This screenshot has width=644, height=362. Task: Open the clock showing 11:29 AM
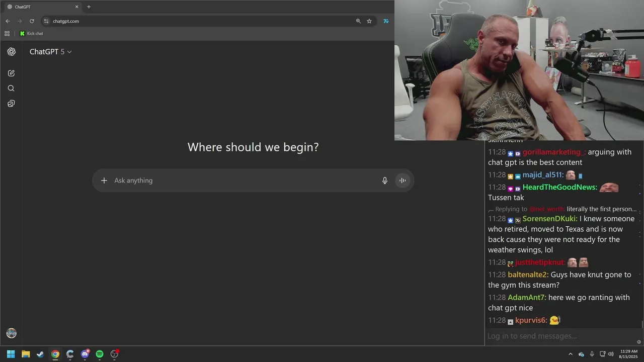629,354
